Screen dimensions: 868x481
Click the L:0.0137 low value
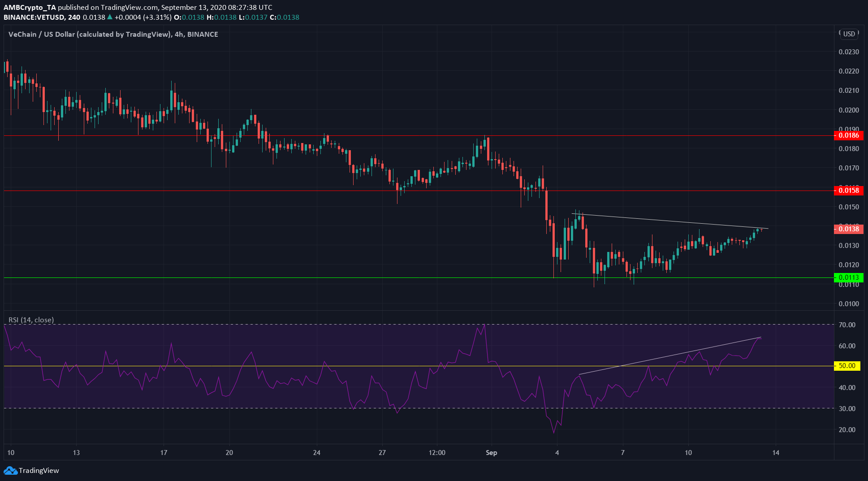point(253,17)
